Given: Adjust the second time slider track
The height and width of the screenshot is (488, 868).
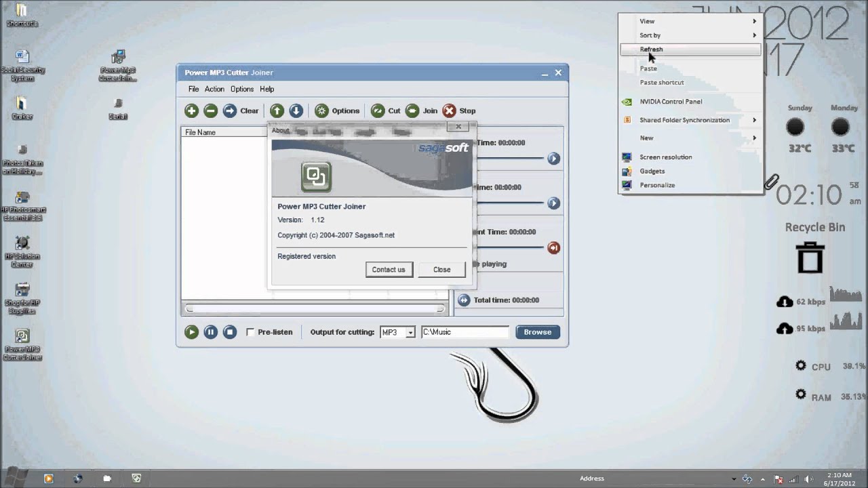Looking at the screenshot, I should [x=510, y=203].
